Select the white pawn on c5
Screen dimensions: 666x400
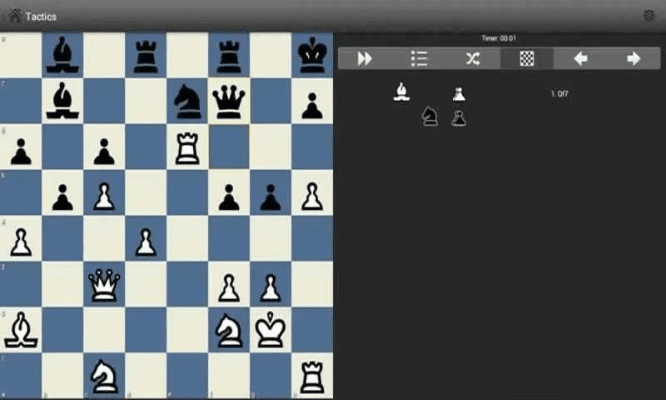pos(104,197)
